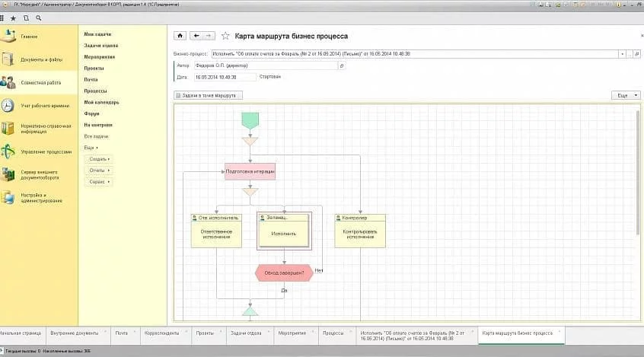Toggle the Задачи в точке маршрута checkbox button

click(x=208, y=95)
